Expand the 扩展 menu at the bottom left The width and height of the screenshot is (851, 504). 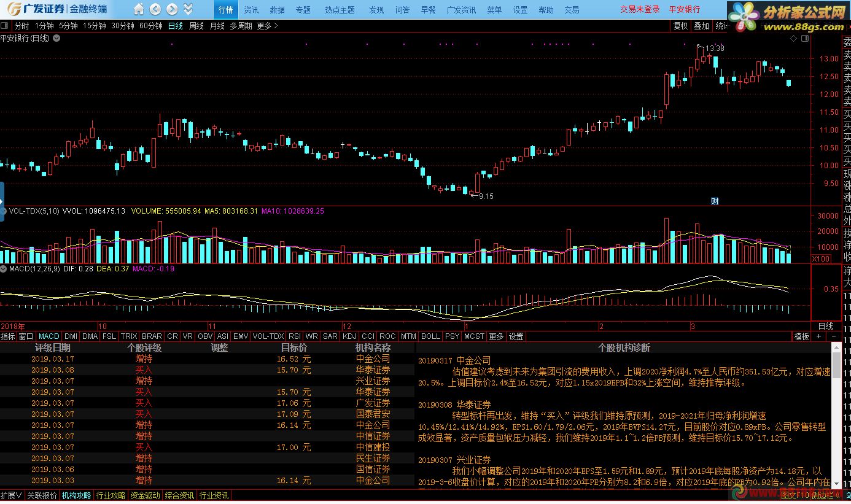(11, 495)
